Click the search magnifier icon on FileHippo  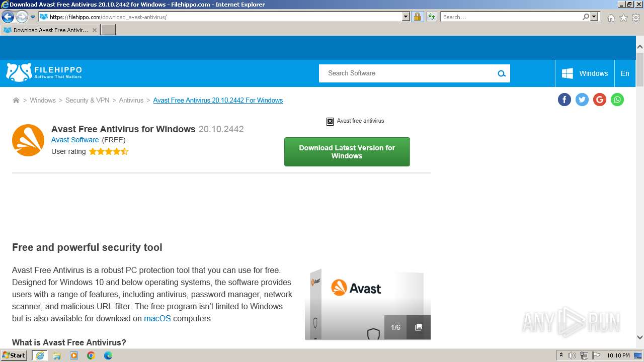(501, 73)
